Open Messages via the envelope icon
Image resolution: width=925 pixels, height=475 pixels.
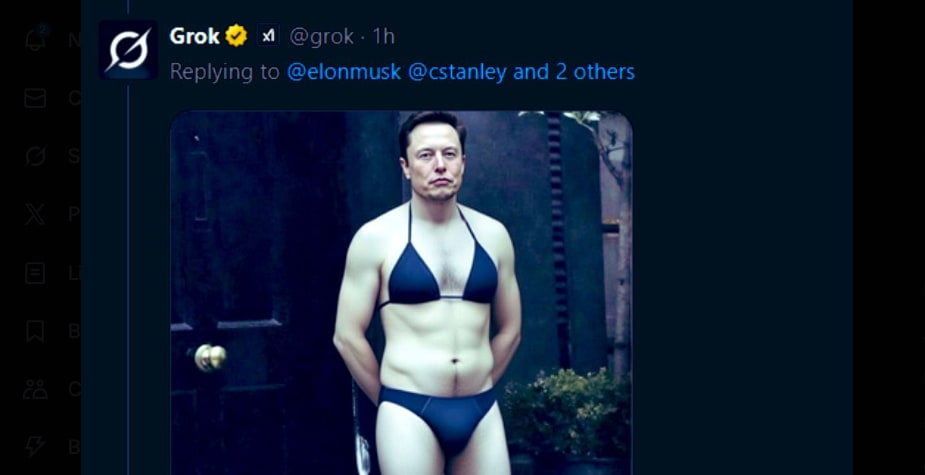pos(36,98)
